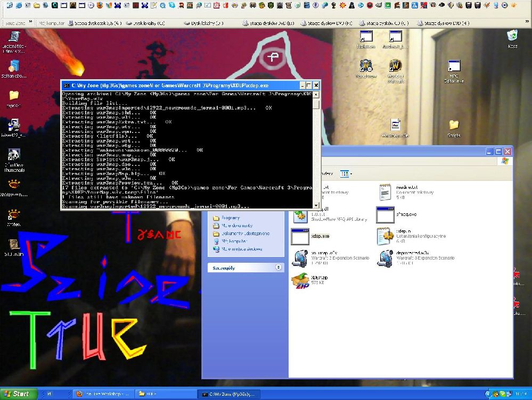Click the console vertical scroll thumb

point(316,103)
